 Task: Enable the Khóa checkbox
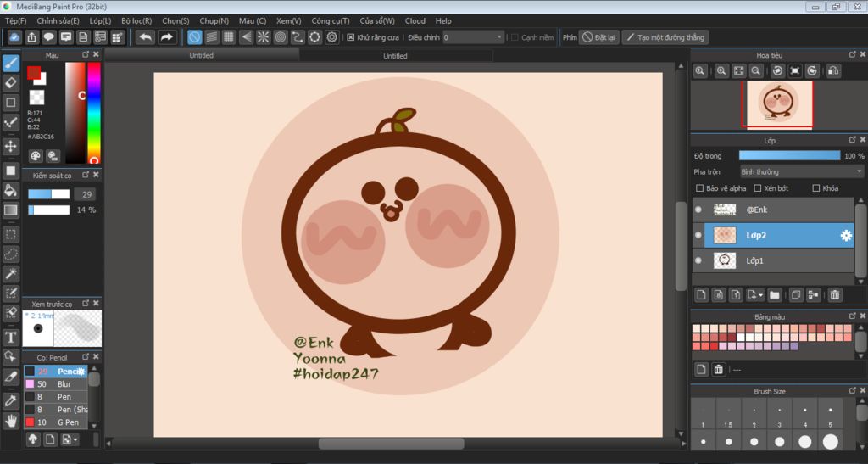click(x=816, y=188)
